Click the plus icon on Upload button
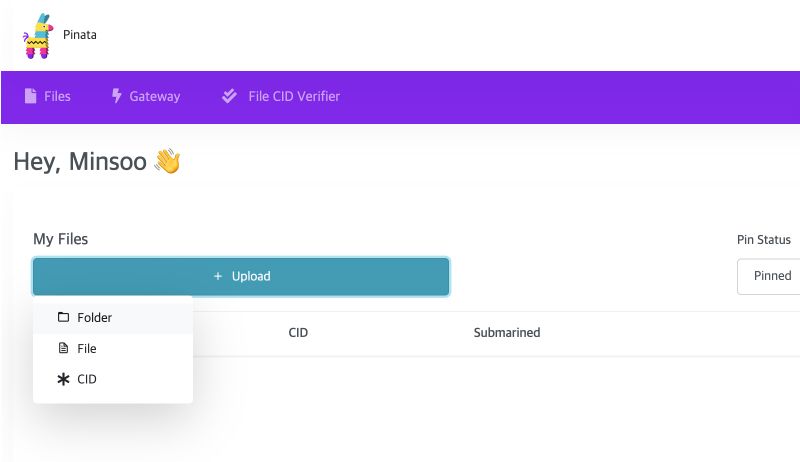Image resolution: width=800 pixels, height=462 pixels. [x=218, y=276]
